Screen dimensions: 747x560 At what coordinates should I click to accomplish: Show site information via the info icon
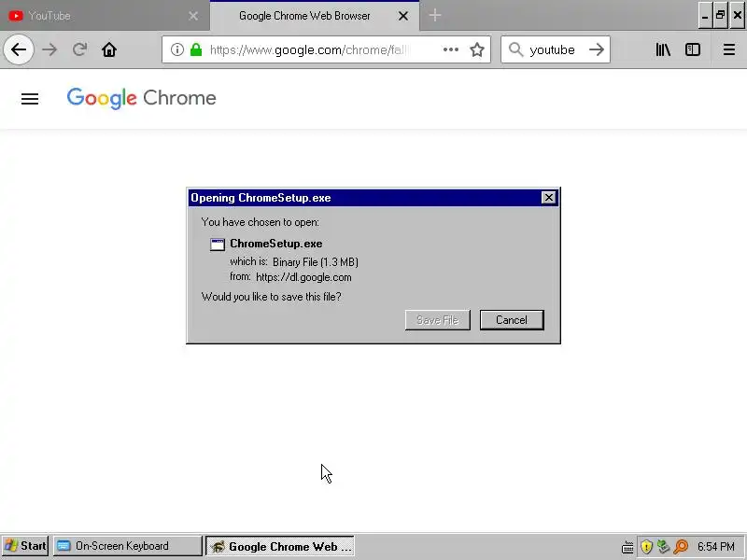[x=176, y=49]
